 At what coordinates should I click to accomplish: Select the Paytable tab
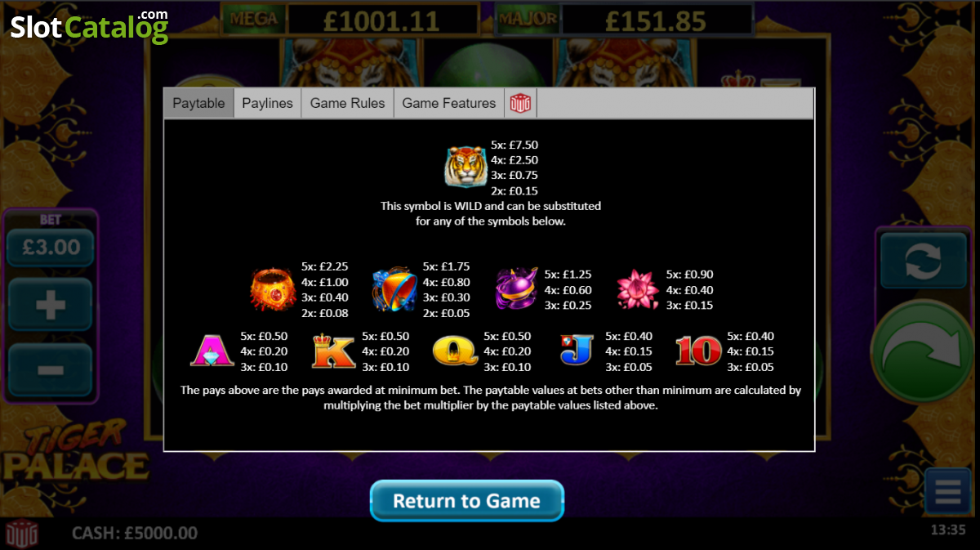(198, 104)
